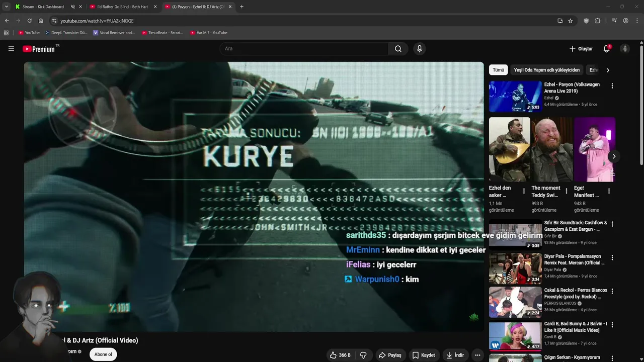Image resolution: width=644 pixels, height=362 pixels.
Task: Go back with browser back arrow
Action: click(x=7, y=21)
